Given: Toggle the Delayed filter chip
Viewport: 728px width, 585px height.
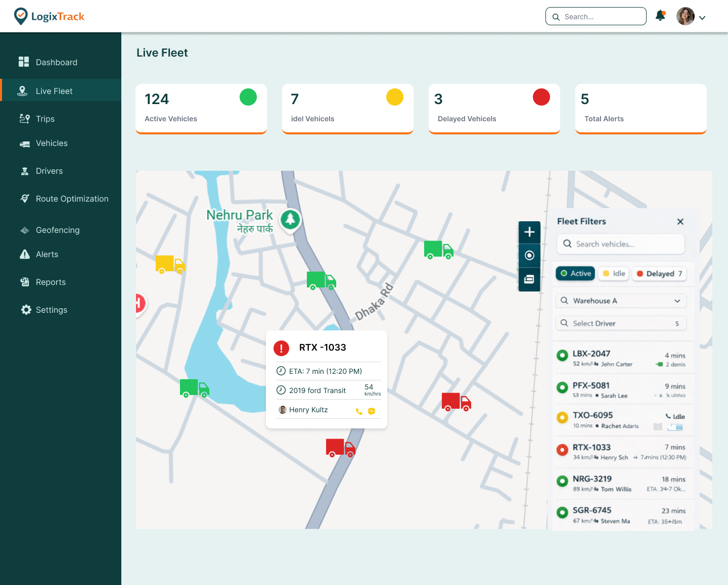Looking at the screenshot, I should [x=659, y=274].
